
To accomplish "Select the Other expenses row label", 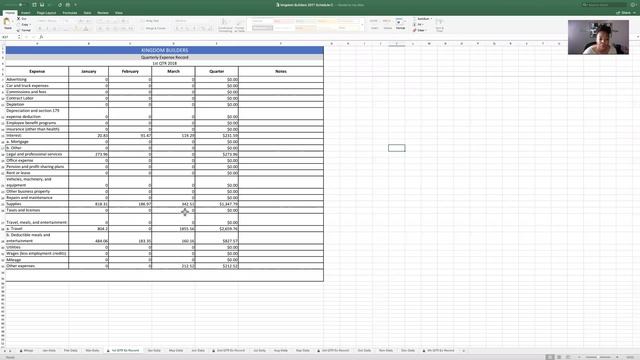I will point(37,266).
